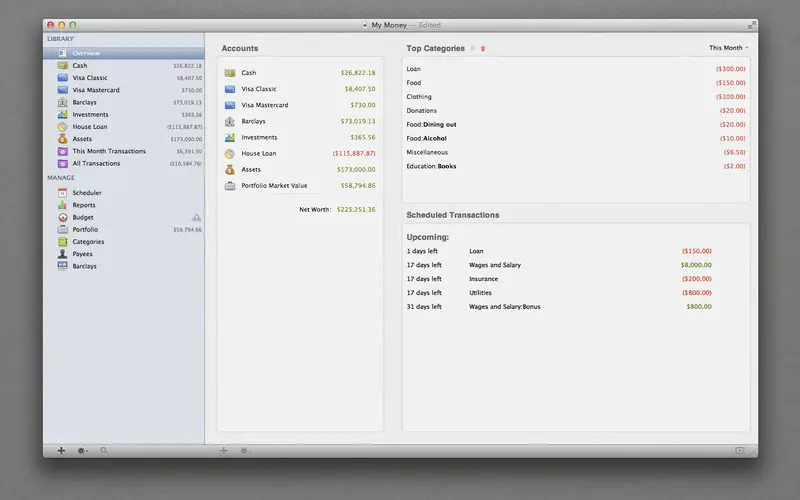Screen dimensions: 800x500
Task: Click Assets row in Accounts panel
Action: click(x=300, y=169)
